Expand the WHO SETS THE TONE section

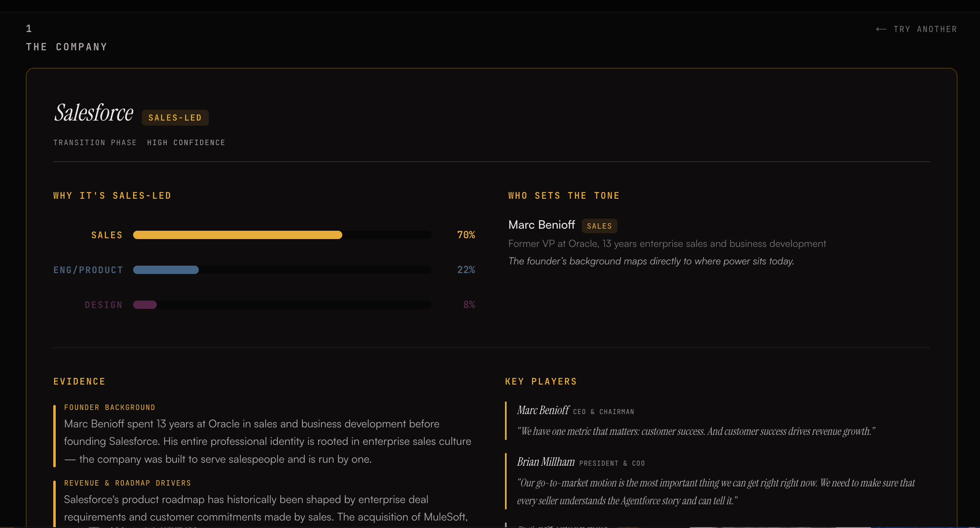point(564,195)
